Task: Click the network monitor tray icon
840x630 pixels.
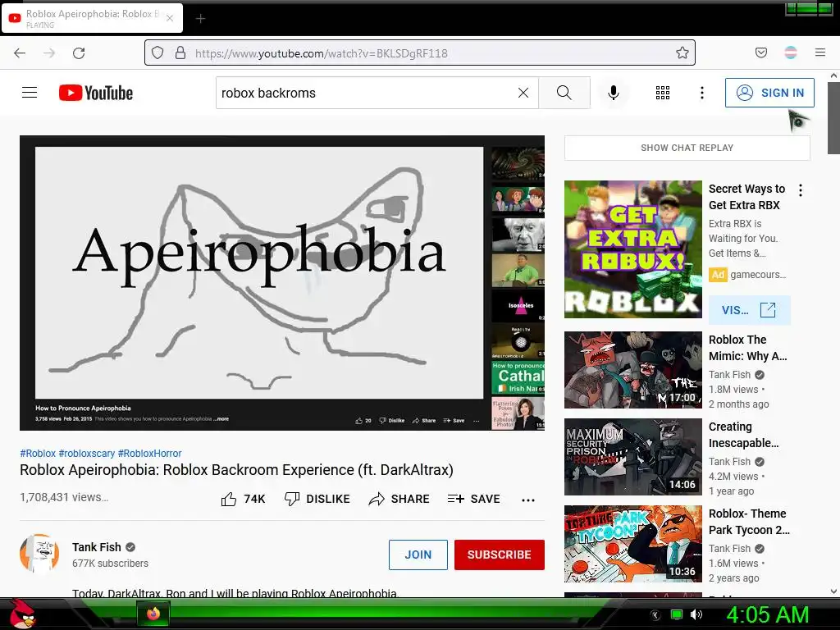Action: (x=677, y=614)
